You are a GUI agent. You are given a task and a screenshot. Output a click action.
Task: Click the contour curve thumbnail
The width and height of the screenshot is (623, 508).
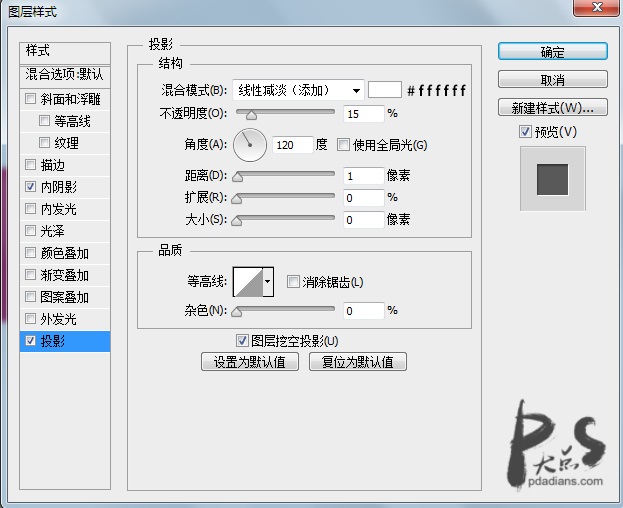(x=248, y=282)
